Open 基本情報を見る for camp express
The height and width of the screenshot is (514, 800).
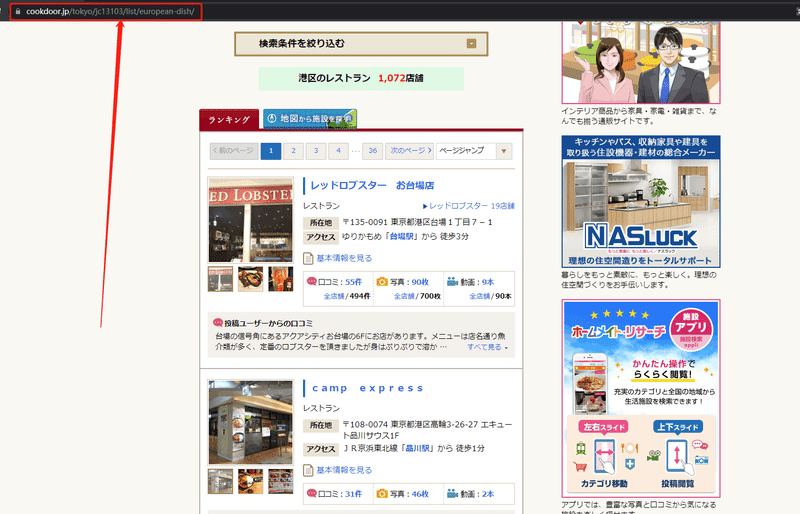point(344,470)
